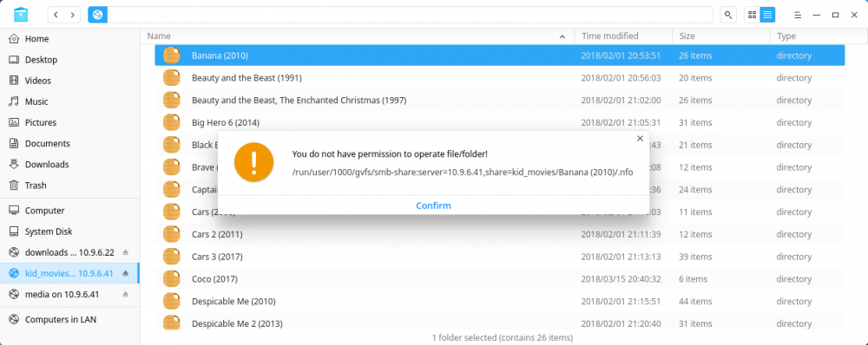Click the Cars 2 (2011) folder icon

tap(172, 234)
